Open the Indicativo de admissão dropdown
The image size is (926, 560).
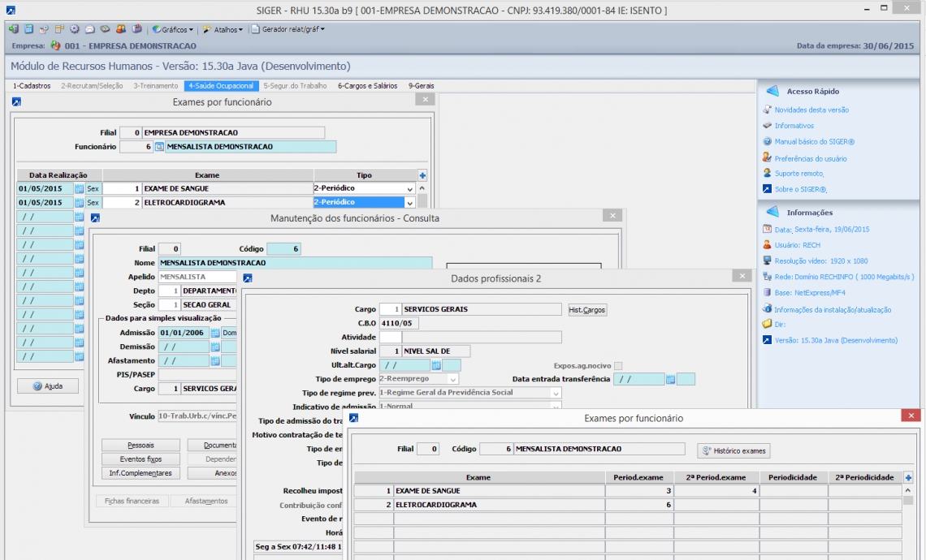pyautogui.click(x=556, y=406)
